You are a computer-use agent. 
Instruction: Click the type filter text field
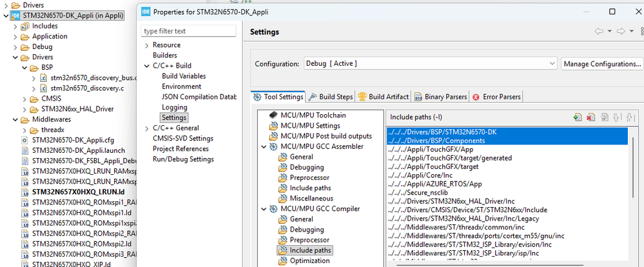coord(188,31)
